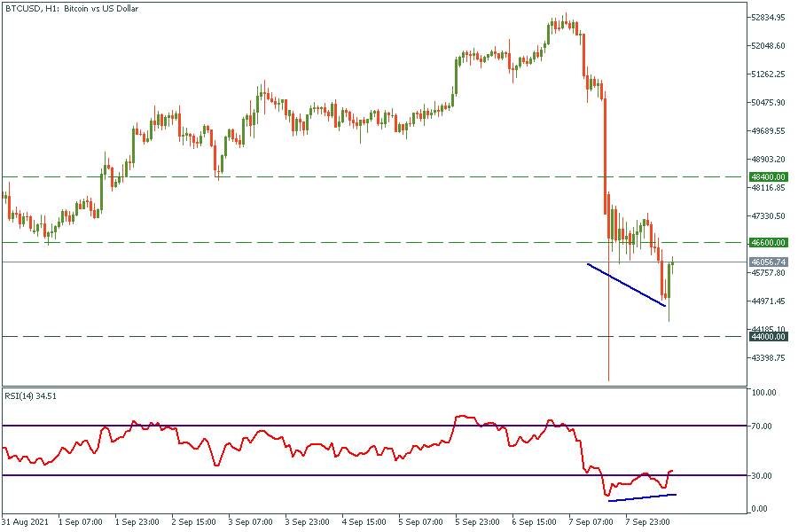Click the current price label 46056.74
The image size is (798, 532).
point(769,262)
